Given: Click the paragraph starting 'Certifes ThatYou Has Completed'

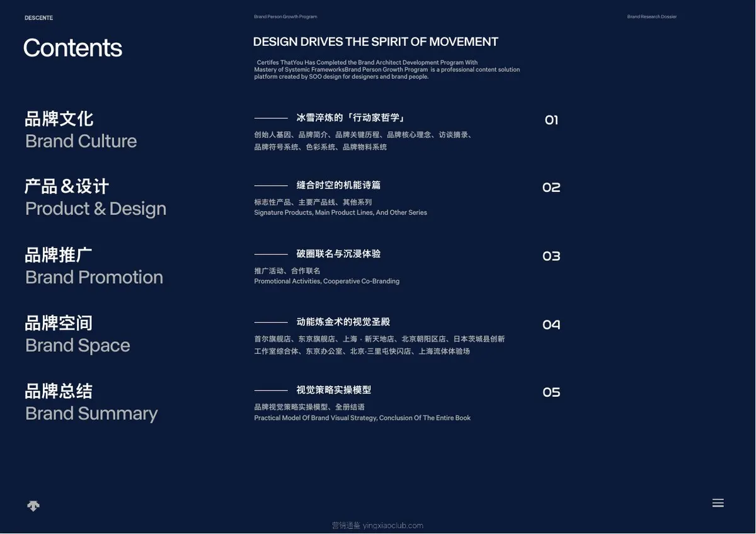Looking at the screenshot, I should click(x=387, y=69).
